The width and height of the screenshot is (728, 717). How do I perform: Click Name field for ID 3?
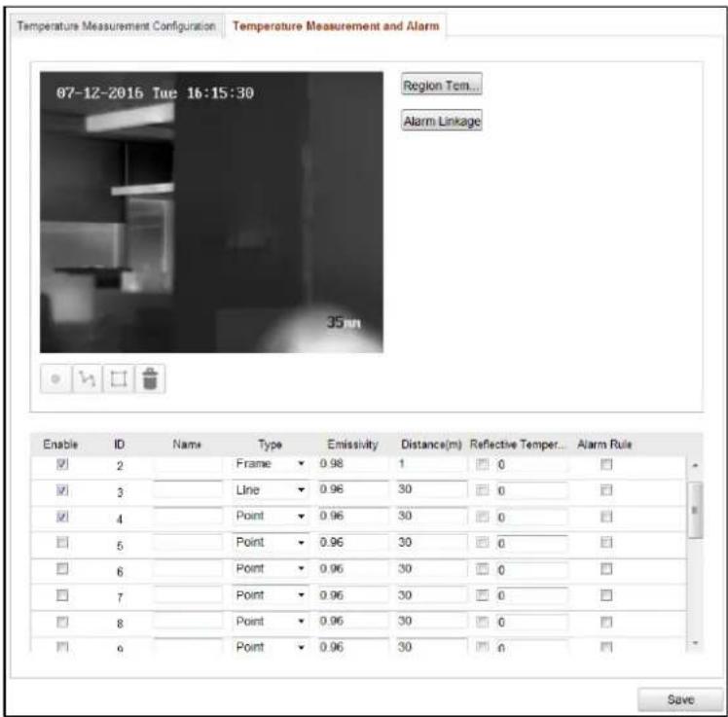(188, 489)
